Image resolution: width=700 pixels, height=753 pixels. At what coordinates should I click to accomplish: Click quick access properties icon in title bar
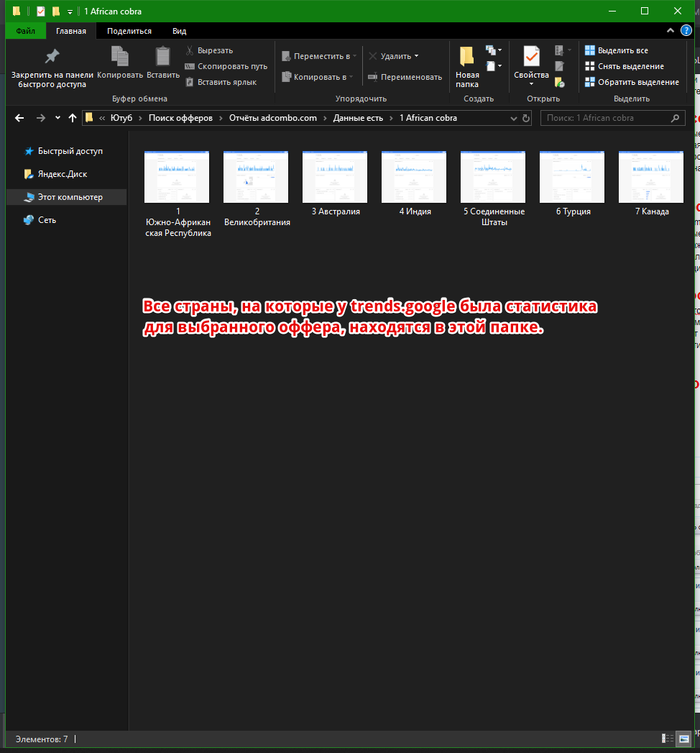pyautogui.click(x=41, y=11)
